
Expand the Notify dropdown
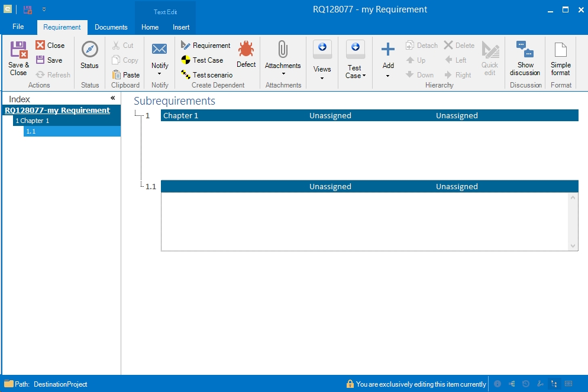click(x=160, y=74)
